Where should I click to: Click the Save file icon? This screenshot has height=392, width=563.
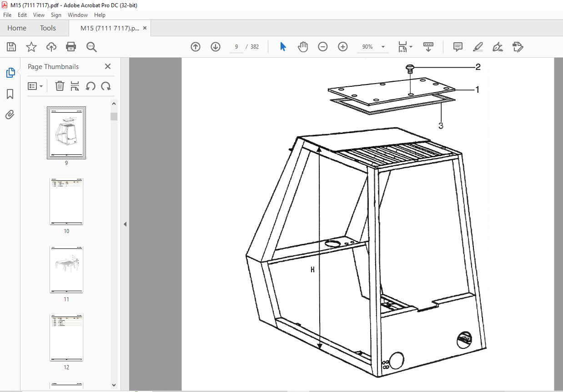11,47
